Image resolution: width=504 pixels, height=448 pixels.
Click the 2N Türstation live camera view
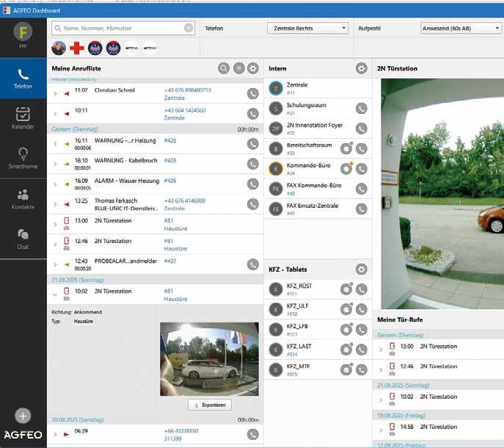442,194
